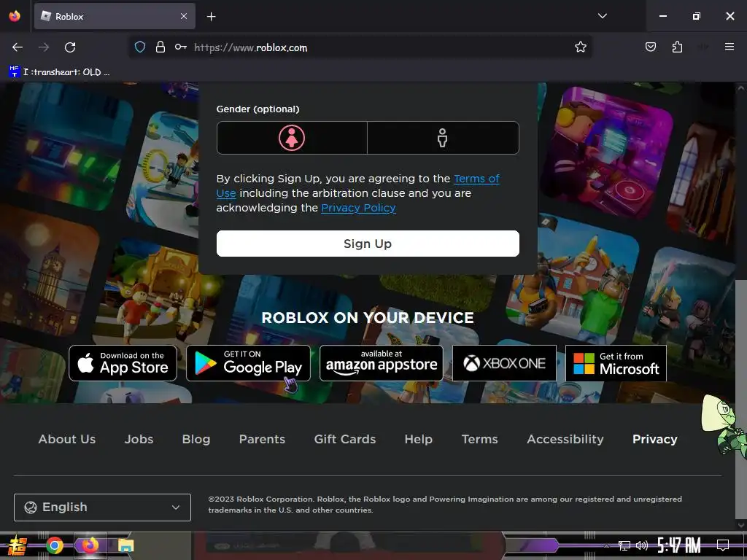This screenshot has height=560, width=747.
Task: Open the Terms of Use link
Action: [476, 179]
